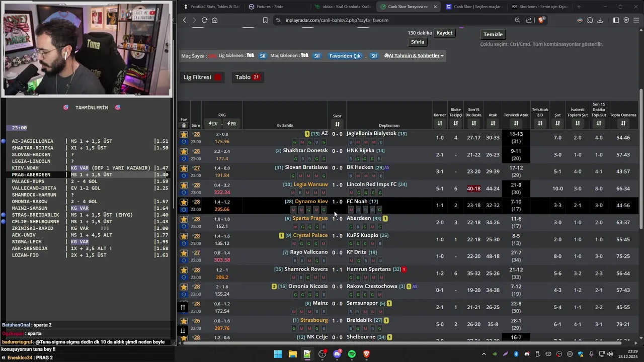Click the Favoriden Çık button
The height and width of the screenshot is (362, 644).
(x=345, y=56)
